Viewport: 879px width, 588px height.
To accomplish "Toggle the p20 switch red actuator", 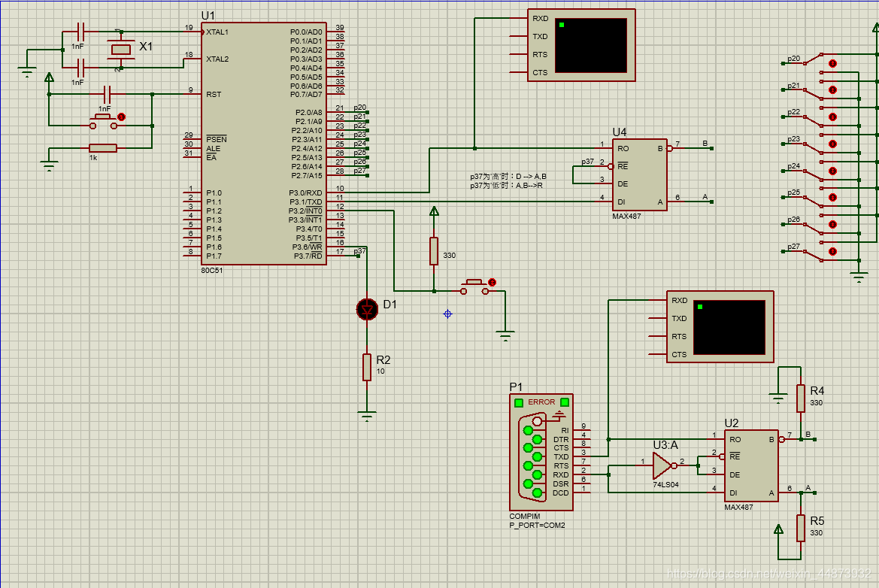I will coord(832,63).
